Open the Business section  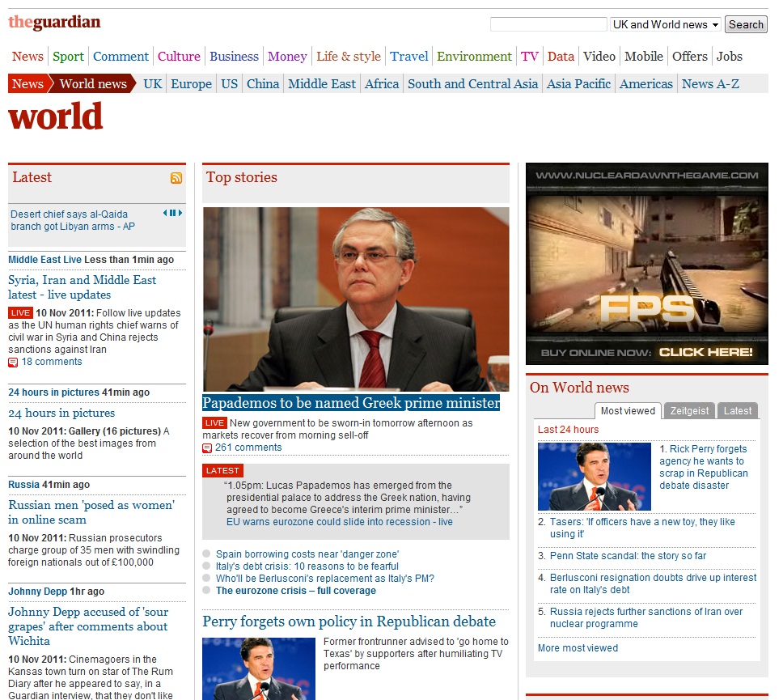click(235, 57)
